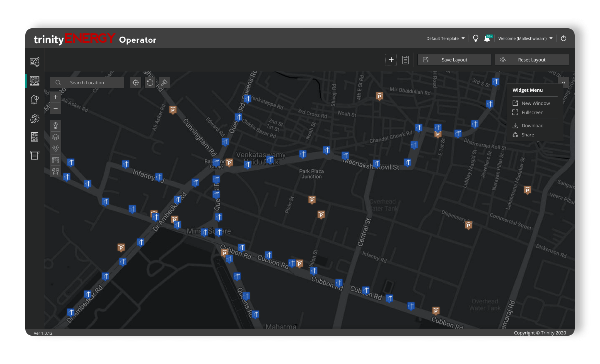Select the two-pin distance tool
Viewport: 600px width, 364px height.
[x=56, y=171]
